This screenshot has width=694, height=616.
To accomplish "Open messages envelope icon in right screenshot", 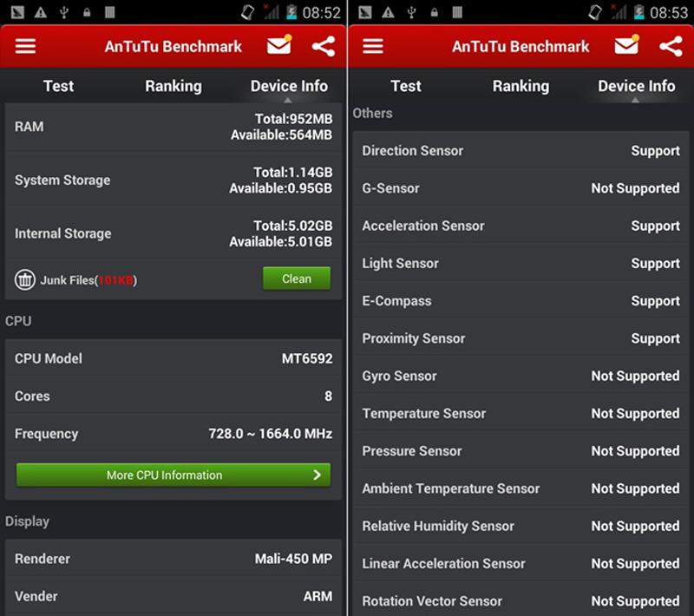I will point(626,45).
